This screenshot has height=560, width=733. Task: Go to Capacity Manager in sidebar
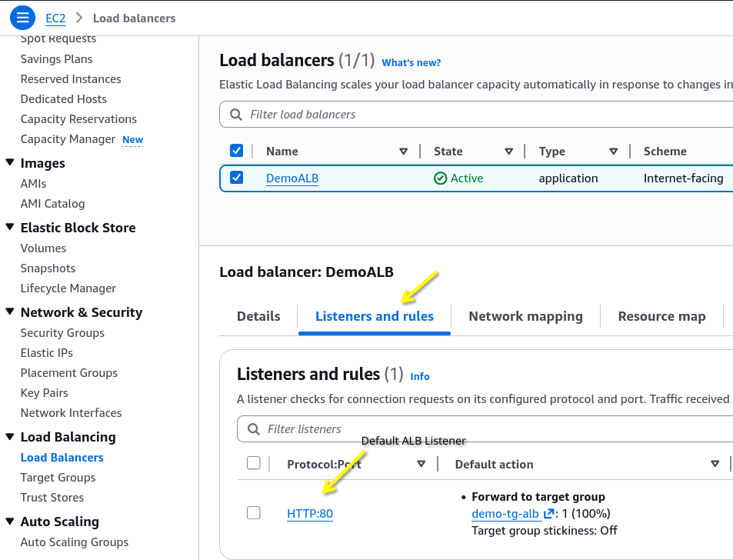pos(68,139)
